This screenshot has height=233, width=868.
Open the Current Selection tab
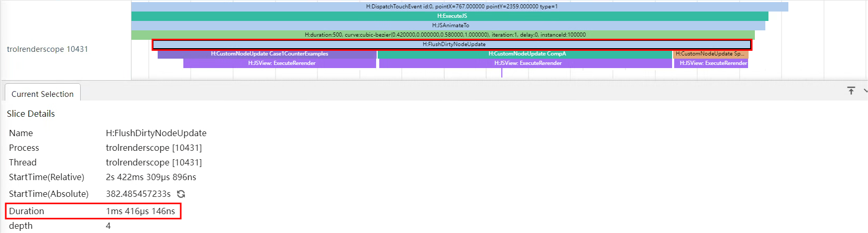42,94
